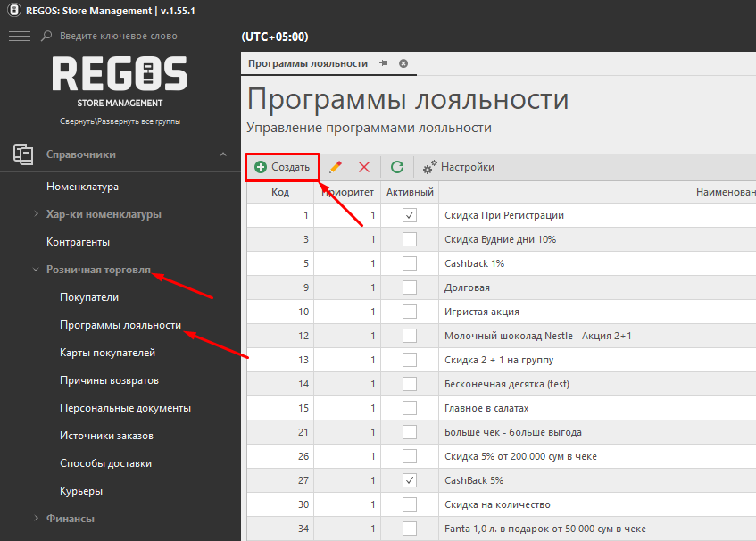Select Карты покупателей menu item
This screenshot has height=541, width=756.
[107, 353]
